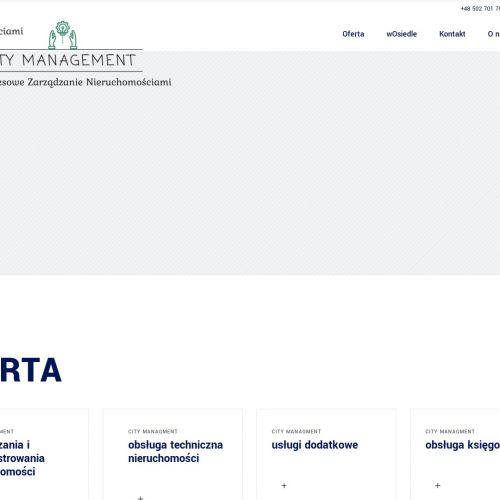Open the usługi dodatkowe card title
The width and height of the screenshot is (500, 500).
pos(315,445)
